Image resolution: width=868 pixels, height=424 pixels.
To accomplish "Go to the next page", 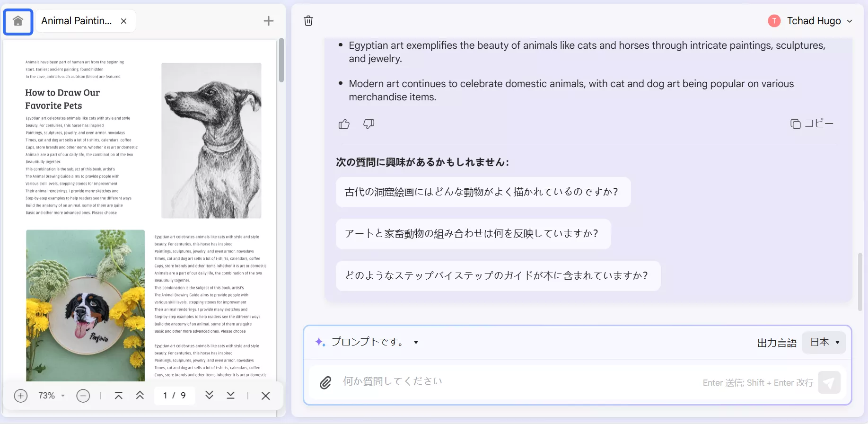I will (x=209, y=396).
